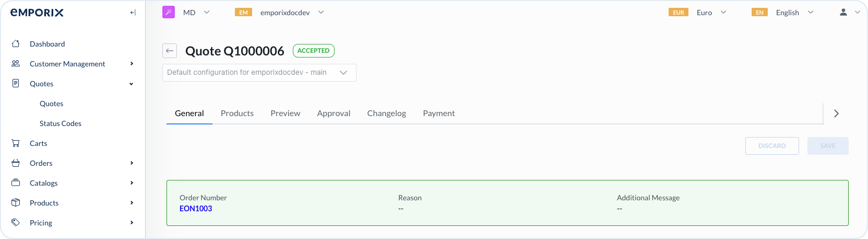Switch to the Changelog tab

tap(386, 113)
